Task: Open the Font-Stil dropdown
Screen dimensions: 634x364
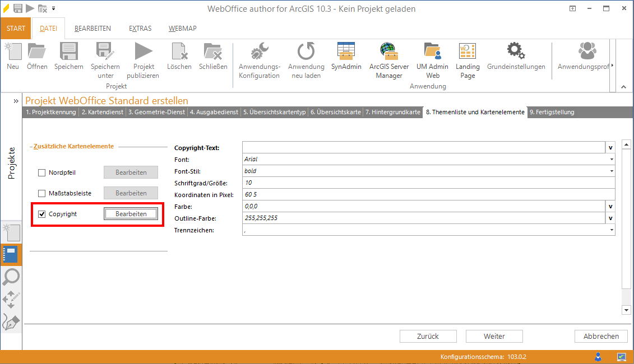Action: click(x=611, y=171)
